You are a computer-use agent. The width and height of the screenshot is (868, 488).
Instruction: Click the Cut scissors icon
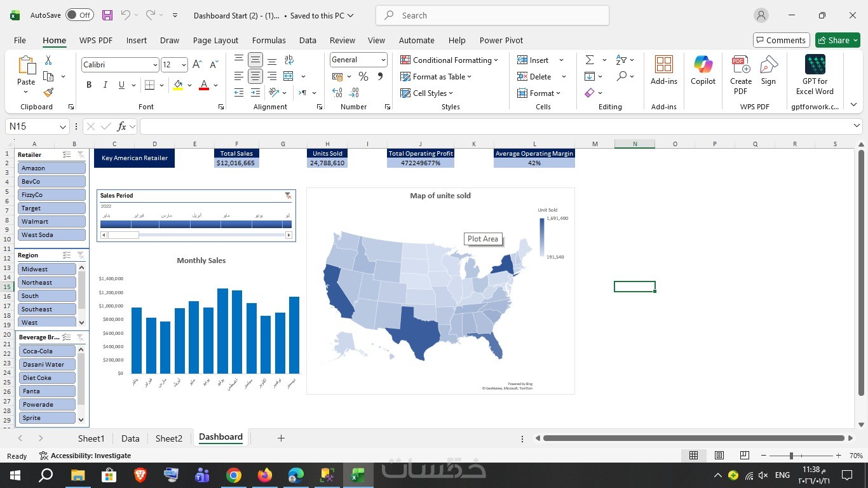[48, 60]
